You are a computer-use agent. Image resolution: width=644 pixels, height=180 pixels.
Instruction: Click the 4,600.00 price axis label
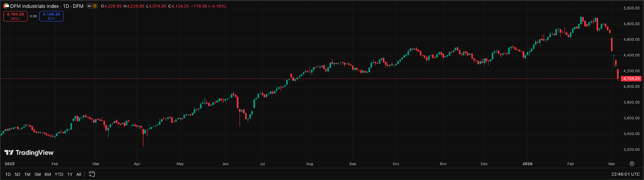click(x=631, y=40)
